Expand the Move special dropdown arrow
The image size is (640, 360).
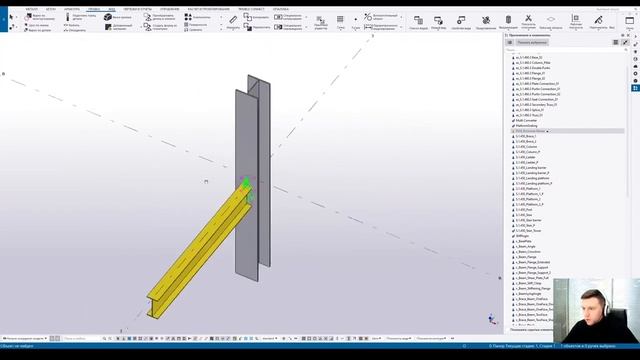click(x=307, y=27)
